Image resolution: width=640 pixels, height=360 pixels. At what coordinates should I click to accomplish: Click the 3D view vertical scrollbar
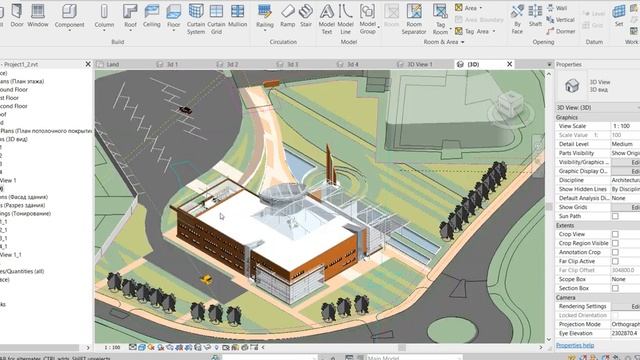pos(549,207)
